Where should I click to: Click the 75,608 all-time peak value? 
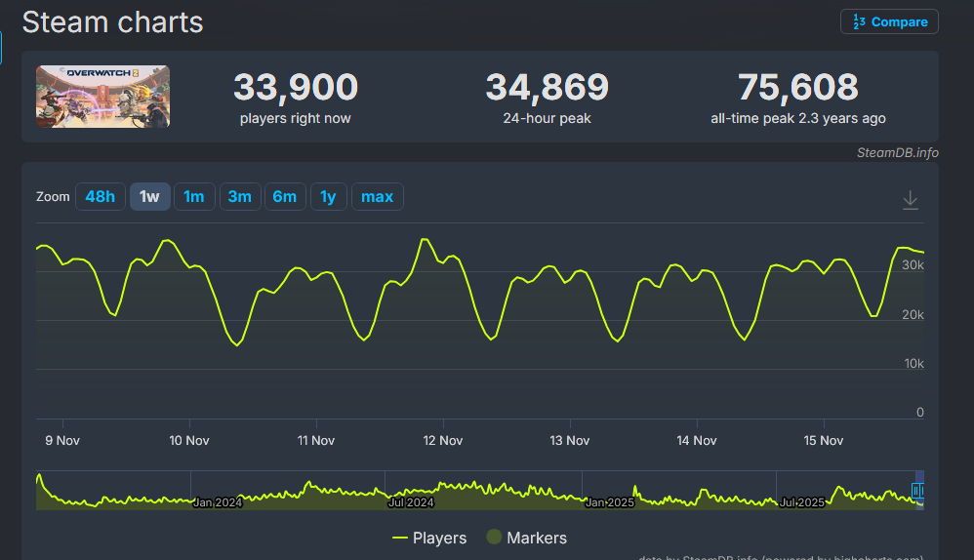798,87
